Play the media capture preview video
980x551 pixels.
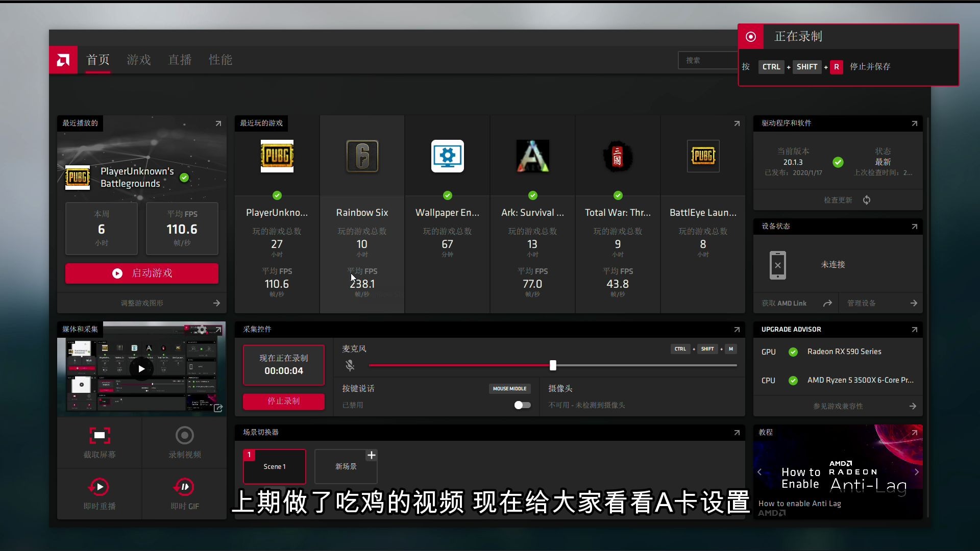pos(141,369)
